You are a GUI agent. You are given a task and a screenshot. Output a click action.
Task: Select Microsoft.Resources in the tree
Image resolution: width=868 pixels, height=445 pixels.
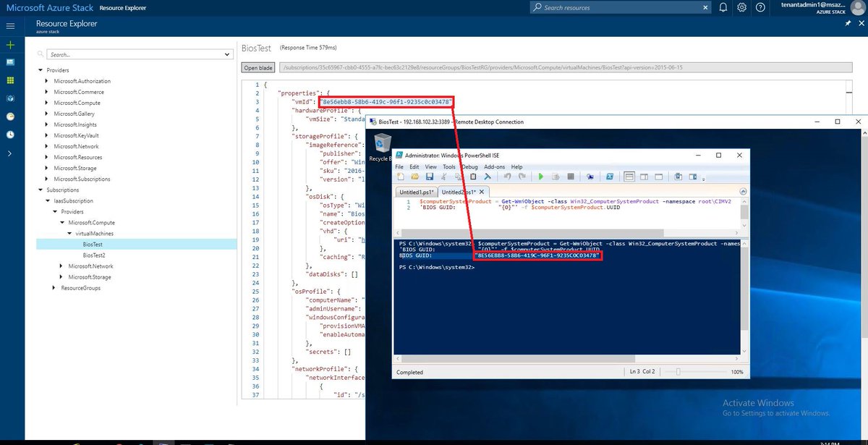click(x=77, y=157)
